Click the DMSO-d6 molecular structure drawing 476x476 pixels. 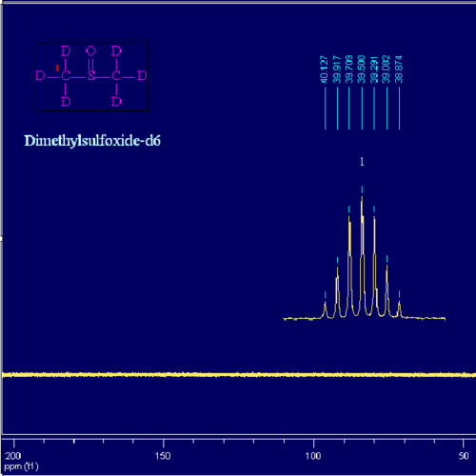(91, 77)
